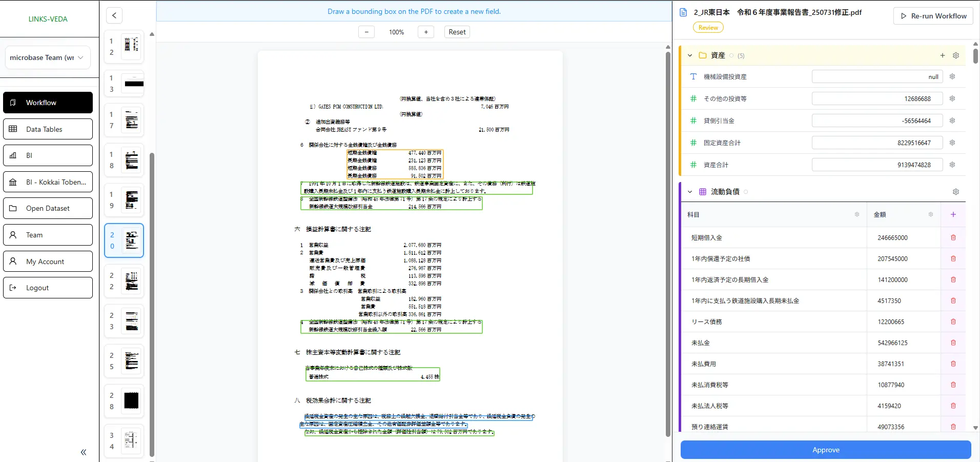Select page thumbnail numbered 2 8
Viewport: 980px width, 462px height.
tap(124, 401)
